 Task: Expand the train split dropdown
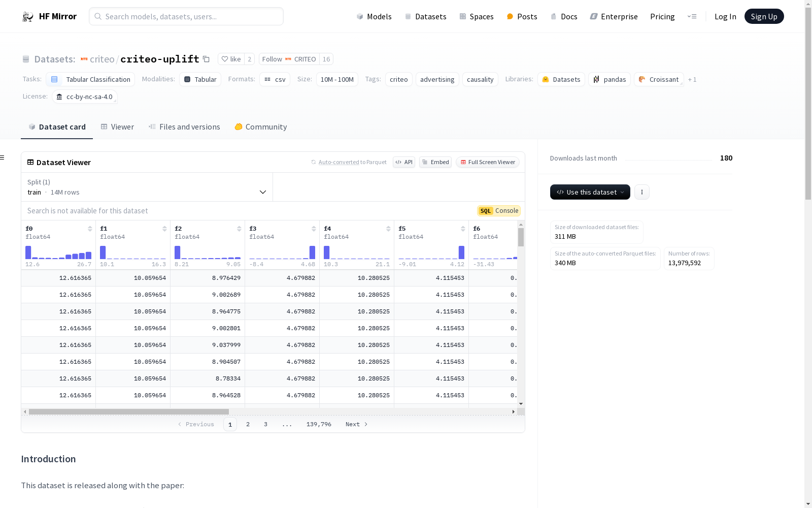click(147, 187)
